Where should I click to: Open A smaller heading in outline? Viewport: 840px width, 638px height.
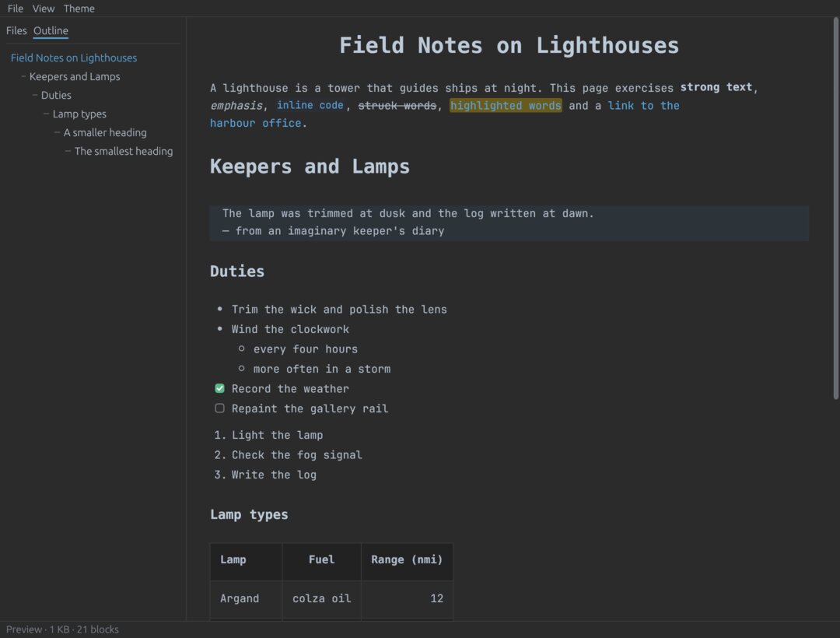click(105, 133)
